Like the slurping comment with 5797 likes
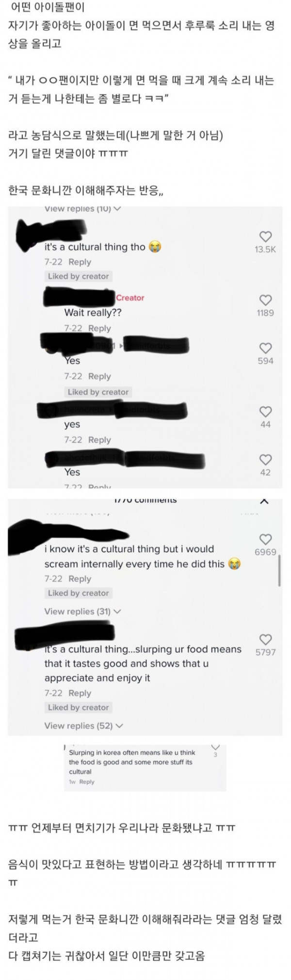The image size is (291, 980). click(x=265, y=639)
